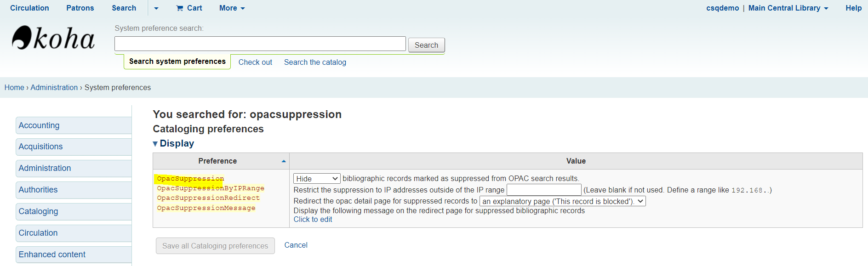Open the Main Central Library user menu
Screen dimensions: 868x266
[788, 8]
